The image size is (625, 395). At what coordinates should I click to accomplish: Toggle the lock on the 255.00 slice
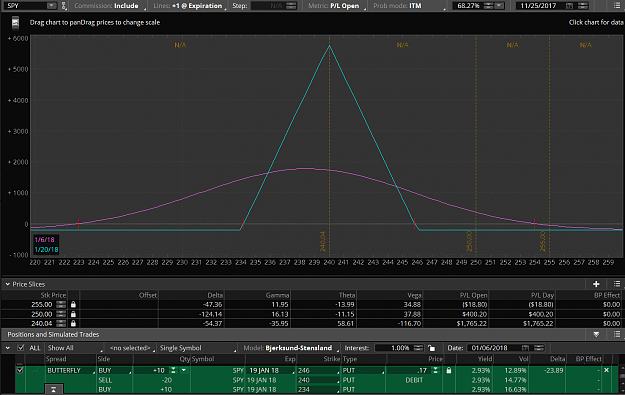click(x=73, y=305)
